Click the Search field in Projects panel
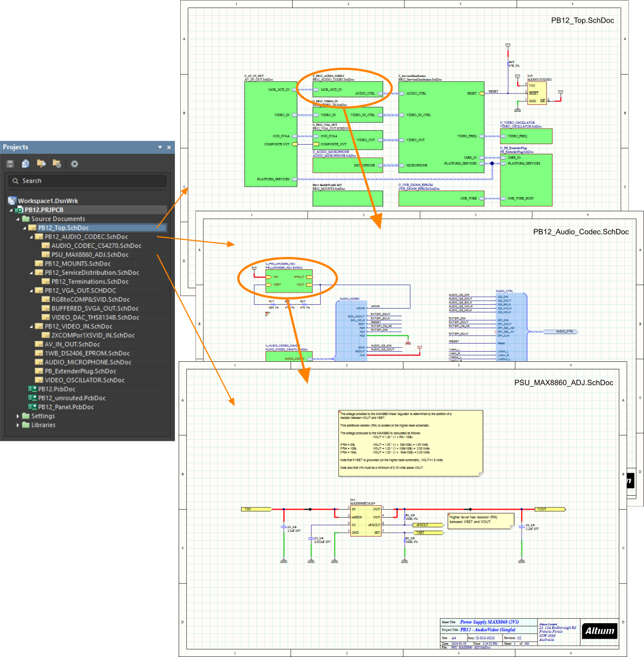Image resolution: width=644 pixels, height=657 pixels. click(87, 181)
